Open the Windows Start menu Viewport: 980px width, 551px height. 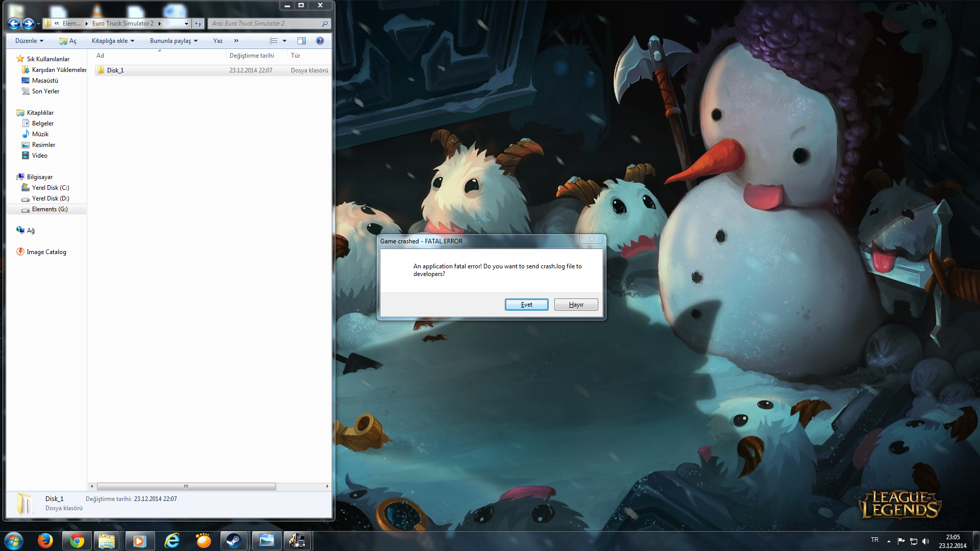tap(14, 541)
